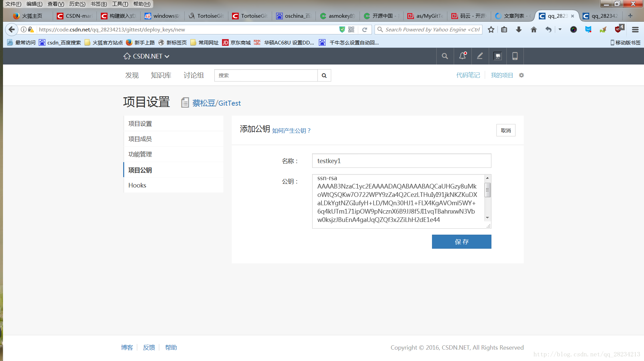Click the undo closed tab arrow icon

(548, 29)
